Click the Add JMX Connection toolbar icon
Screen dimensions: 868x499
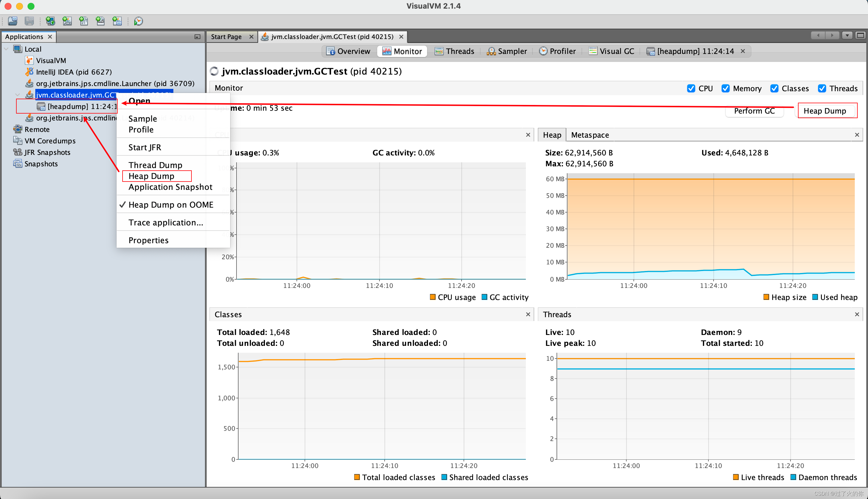coord(67,21)
